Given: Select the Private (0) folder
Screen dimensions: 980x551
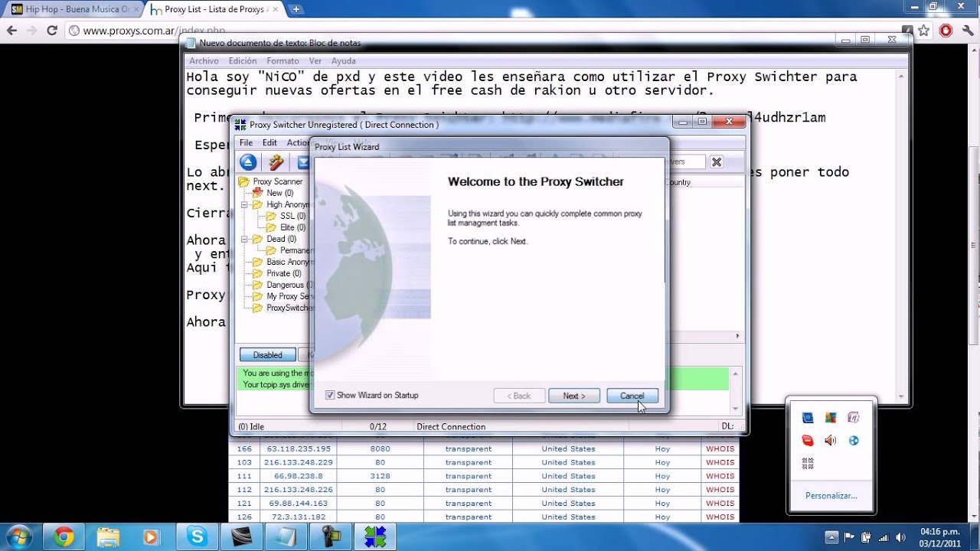Looking at the screenshot, I should (277, 273).
